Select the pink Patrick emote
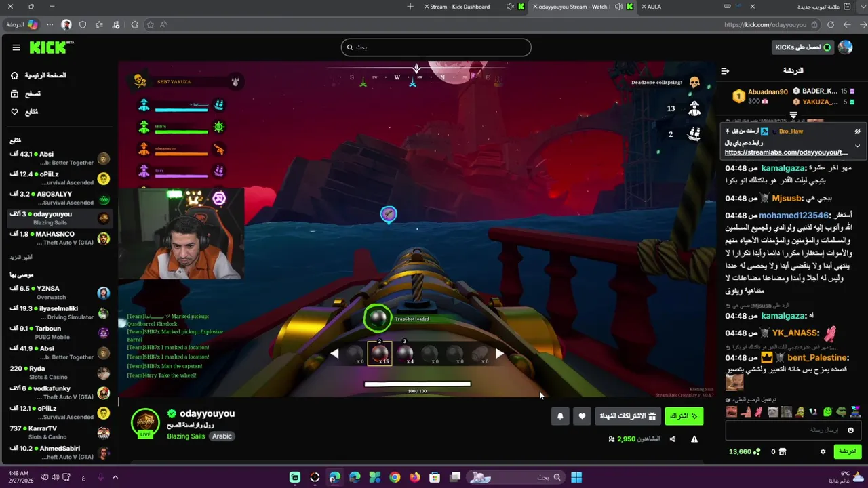Screen dimensions: 868x488 [x=746, y=411]
